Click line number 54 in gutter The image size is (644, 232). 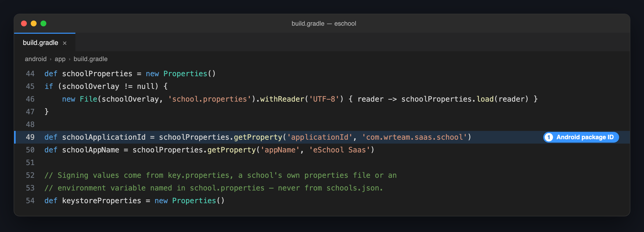click(x=30, y=201)
